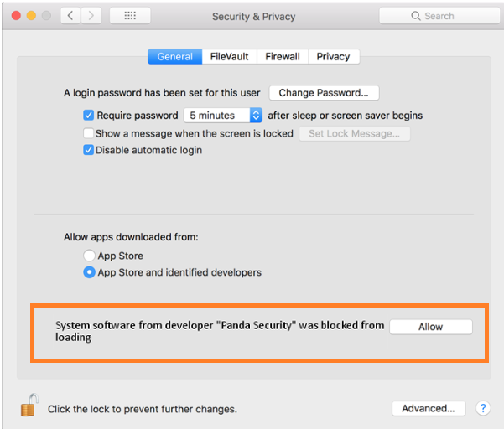Screen dimensions: 504x429
Task: Select the App Store only radio button
Action: [x=89, y=256]
